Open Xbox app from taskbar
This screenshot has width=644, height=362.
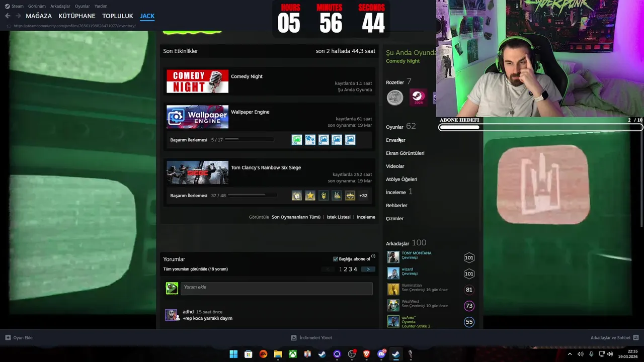coord(292,354)
